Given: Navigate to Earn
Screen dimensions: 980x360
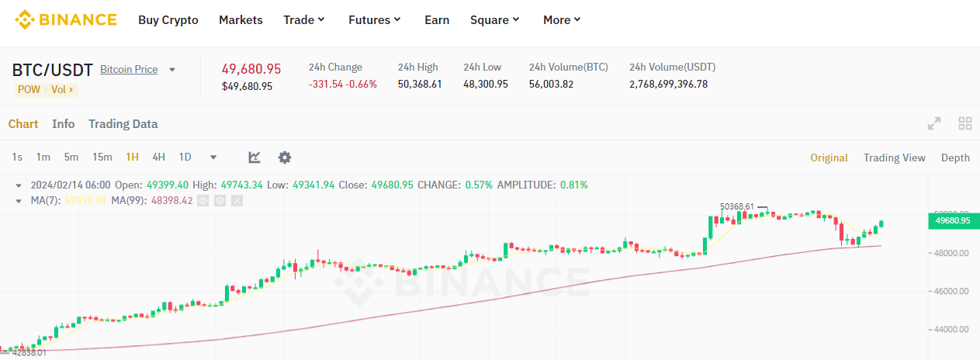Looking at the screenshot, I should (437, 20).
